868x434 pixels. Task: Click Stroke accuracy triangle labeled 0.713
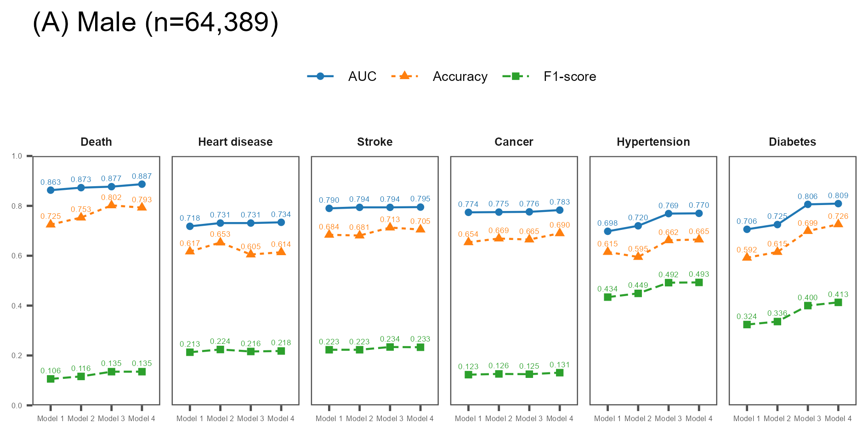pos(390,227)
